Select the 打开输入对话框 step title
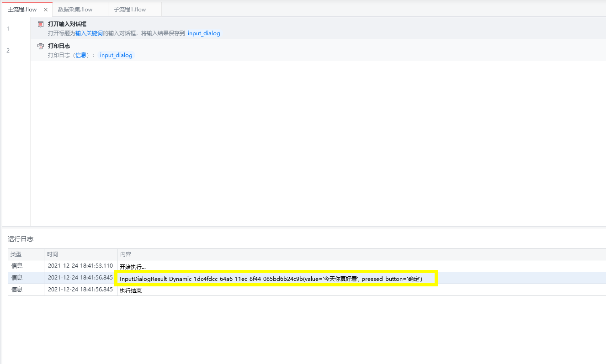 pos(67,24)
